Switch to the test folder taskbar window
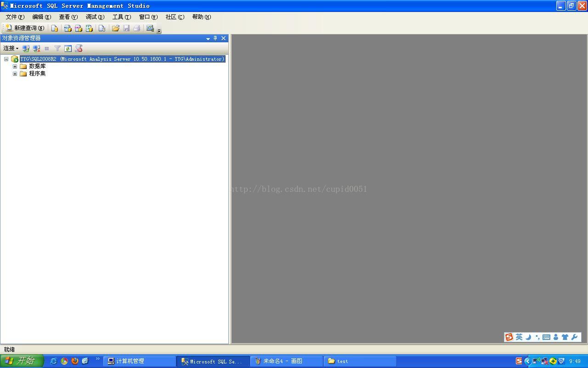The image size is (588, 368). pyautogui.click(x=361, y=361)
